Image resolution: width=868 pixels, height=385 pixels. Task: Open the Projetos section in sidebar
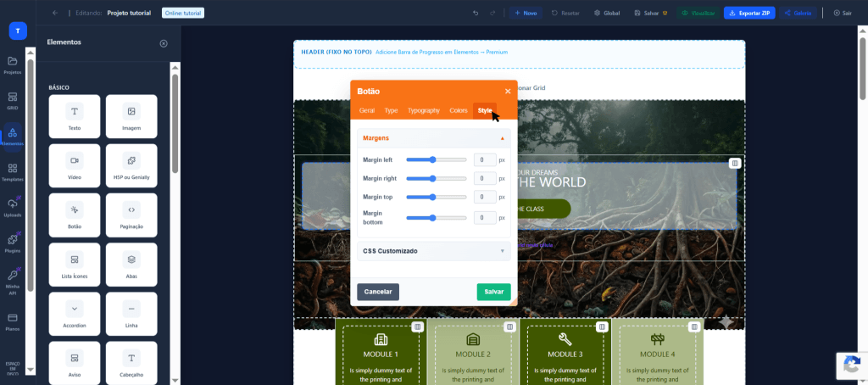pyautogui.click(x=13, y=64)
